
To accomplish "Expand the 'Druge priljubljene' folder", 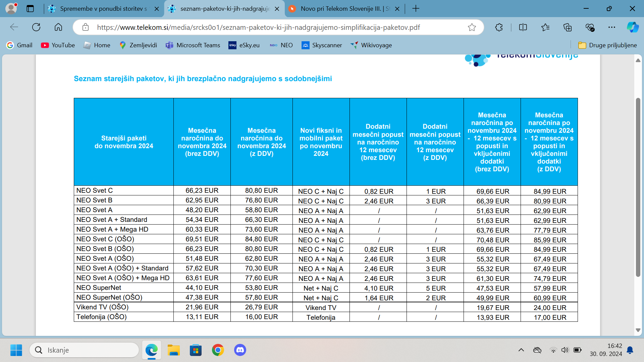I will (607, 45).
